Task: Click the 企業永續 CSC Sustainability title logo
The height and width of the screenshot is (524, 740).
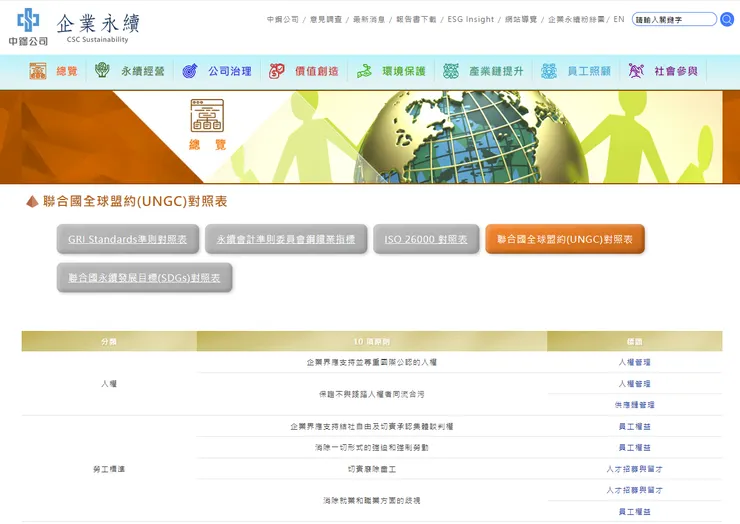Action: point(98,27)
